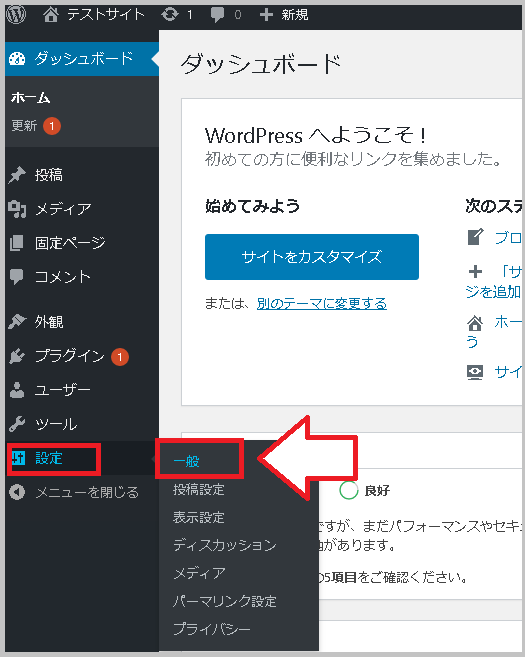Open the ダッシュボード menu item

[x=82, y=59]
